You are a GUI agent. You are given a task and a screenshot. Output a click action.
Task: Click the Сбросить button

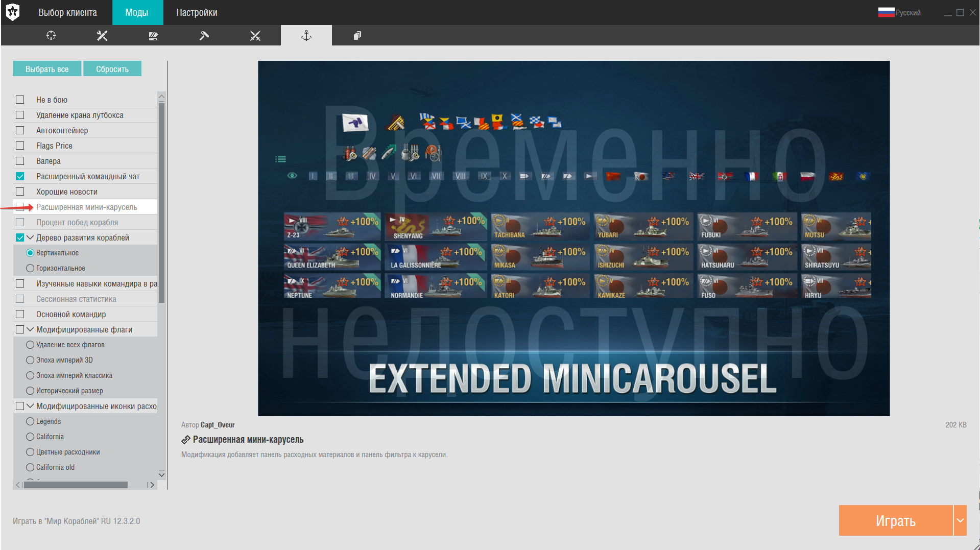pyautogui.click(x=112, y=69)
